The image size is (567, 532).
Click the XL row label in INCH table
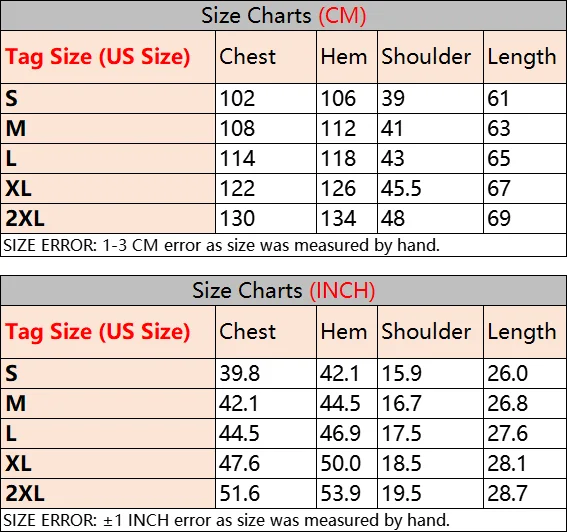point(18,463)
